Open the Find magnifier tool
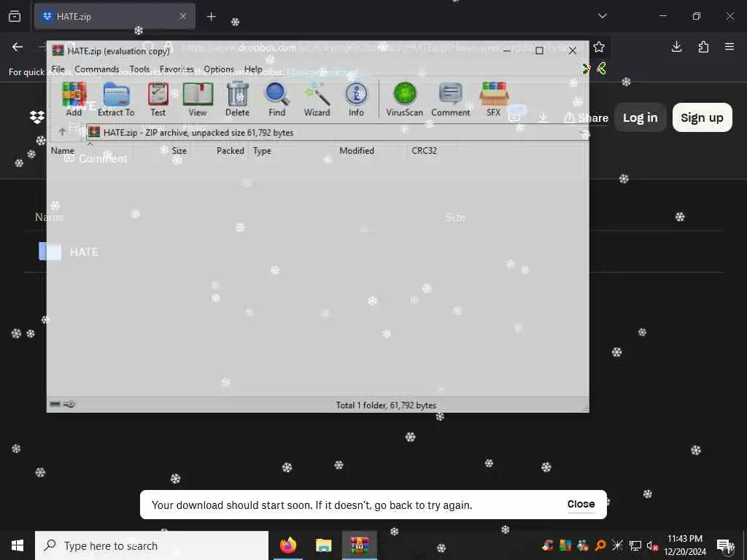The image size is (747, 560). tap(276, 99)
